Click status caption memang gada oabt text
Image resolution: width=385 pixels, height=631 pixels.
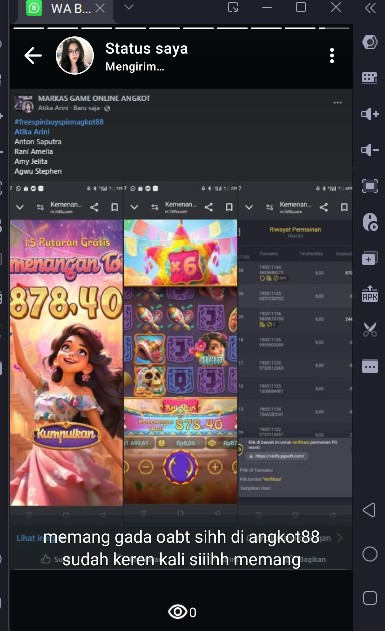click(181, 548)
